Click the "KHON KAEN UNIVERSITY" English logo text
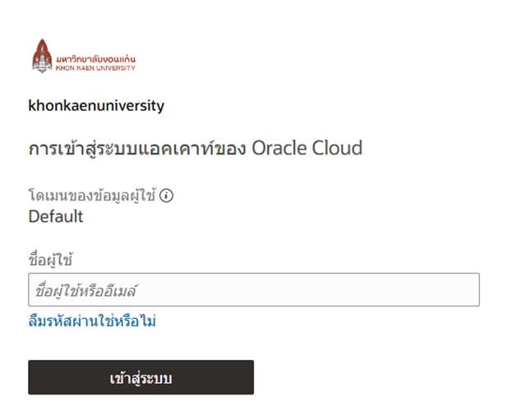 point(95,68)
